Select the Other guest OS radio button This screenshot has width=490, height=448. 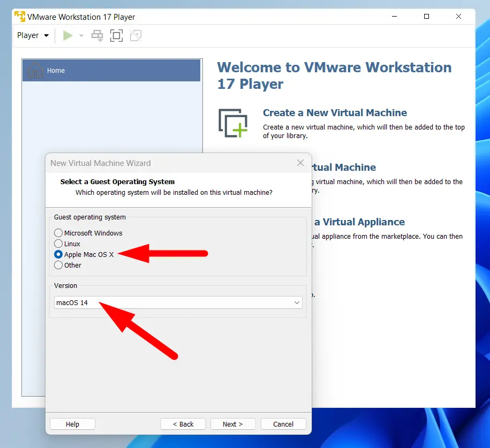click(58, 265)
